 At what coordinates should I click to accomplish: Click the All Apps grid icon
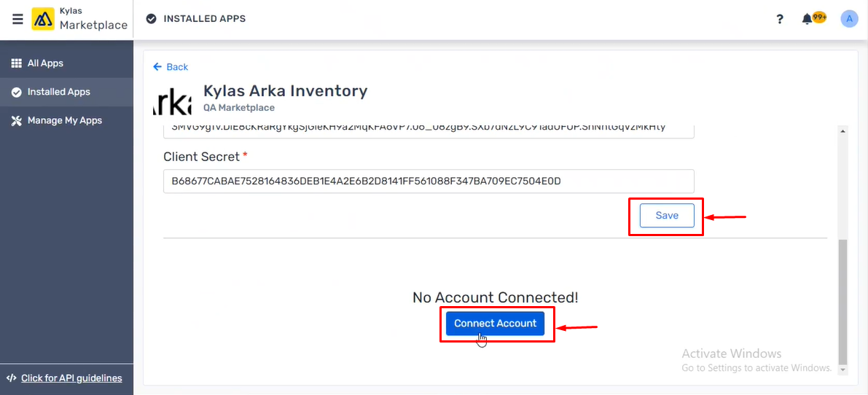17,63
